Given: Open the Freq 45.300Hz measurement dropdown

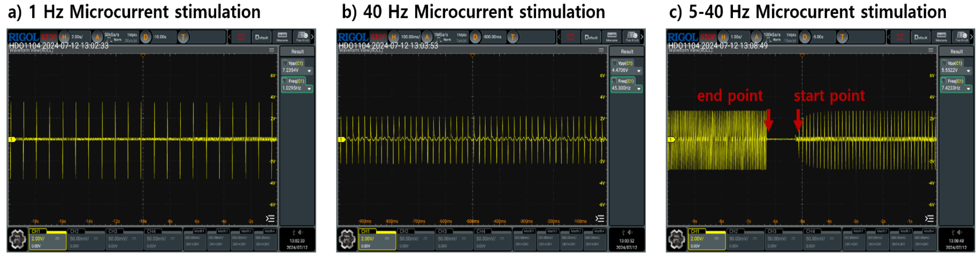Looking at the screenshot, I should [639, 89].
